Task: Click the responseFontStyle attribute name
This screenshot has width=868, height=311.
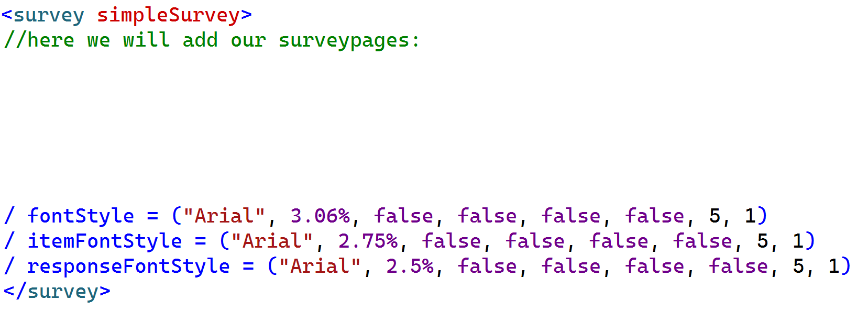Action: pos(128,266)
